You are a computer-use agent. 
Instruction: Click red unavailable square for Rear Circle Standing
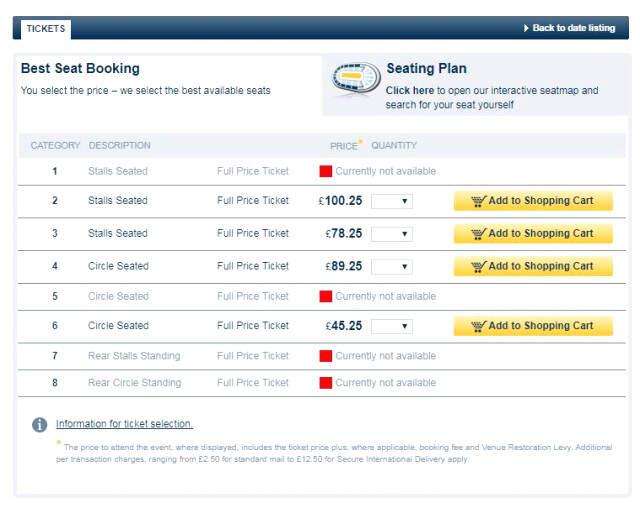pyautogui.click(x=326, y=383)
